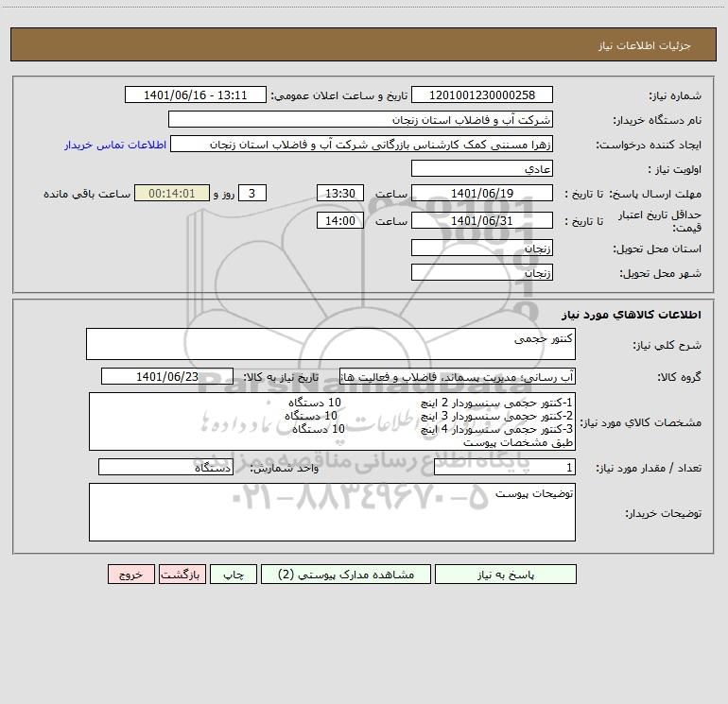Click the label تعداد / مقدار مورد نیاز
Screen dimensions: 728x704
(x=649, y=469)
